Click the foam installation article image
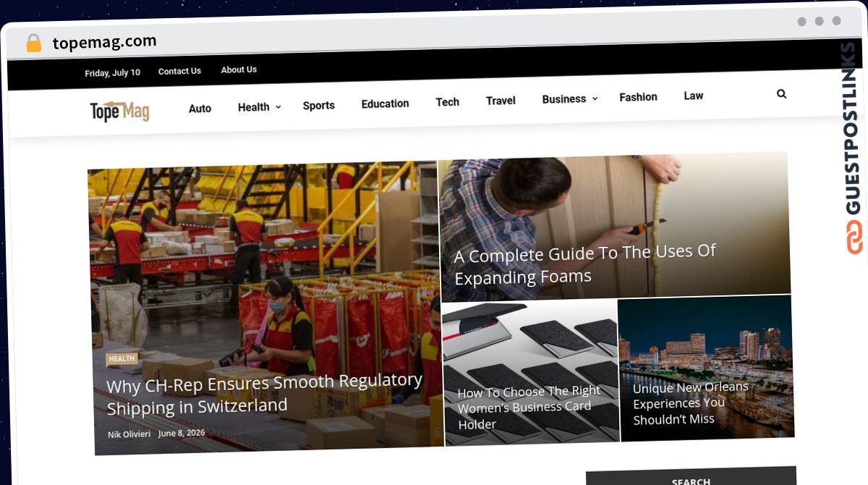Image resolution: width=868 pixels, height=485 pixels. [615, 226]
